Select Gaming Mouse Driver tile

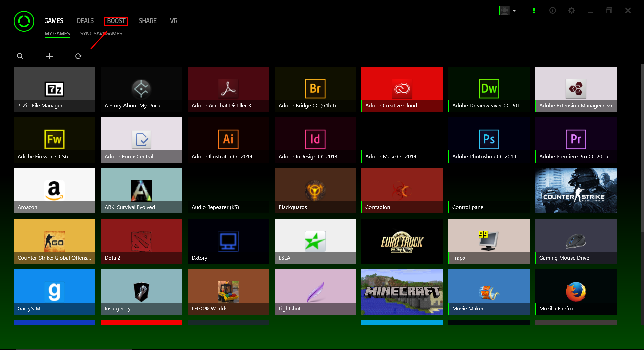pyautogui.click(x=576, y=241)
